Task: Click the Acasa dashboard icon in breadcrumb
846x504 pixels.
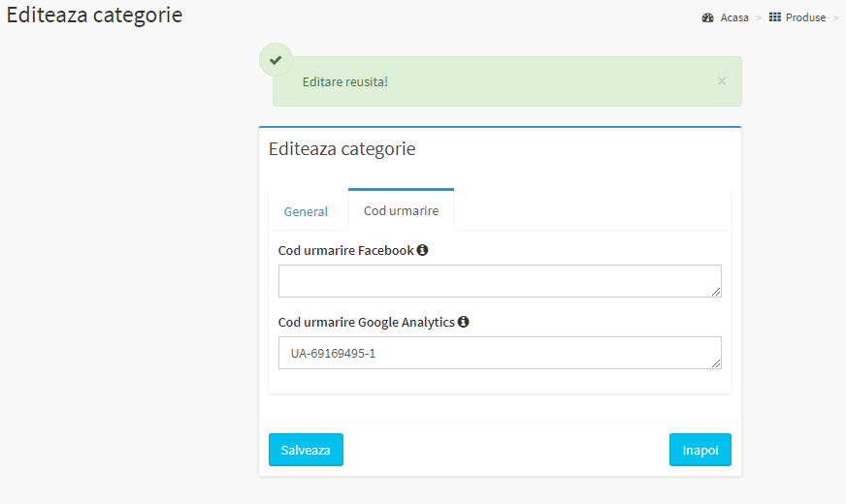Action: [x=708, y=17]
